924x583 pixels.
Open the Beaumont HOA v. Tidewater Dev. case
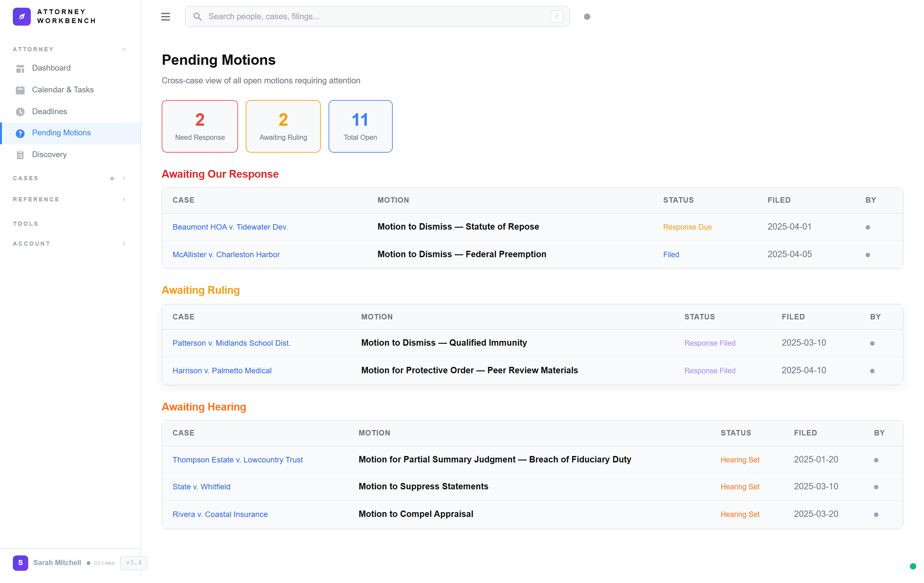click(x=230, y=227)
